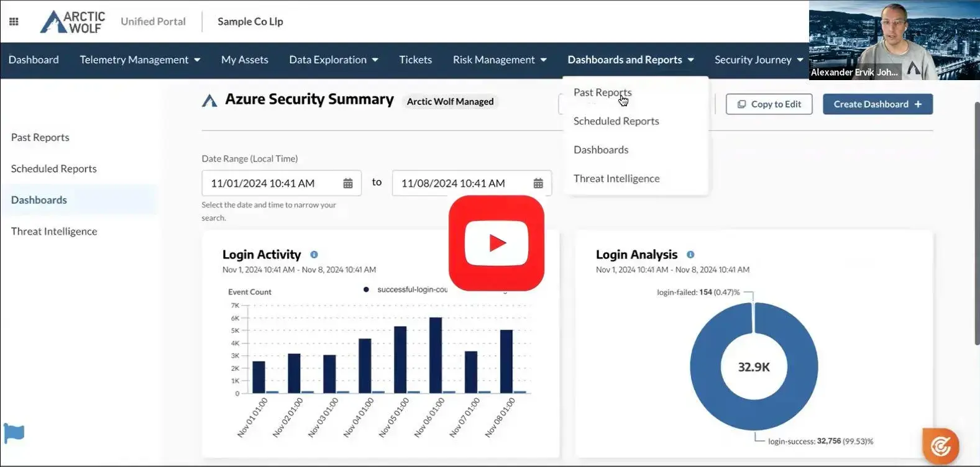Image resolution: width=980 pixels, height=467 pixels.
Task: Click the Sample Co Llp organization name
Action: point(250,21)
